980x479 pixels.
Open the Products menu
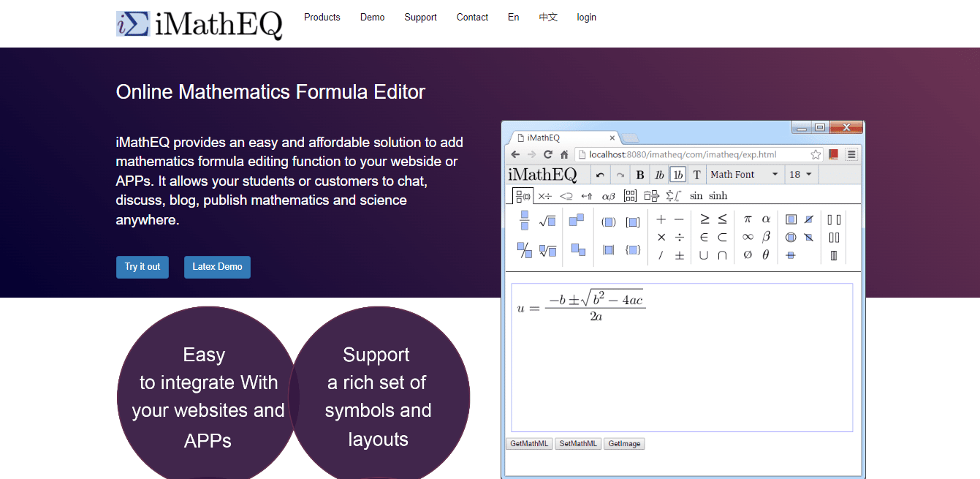(x=322, y=17)
